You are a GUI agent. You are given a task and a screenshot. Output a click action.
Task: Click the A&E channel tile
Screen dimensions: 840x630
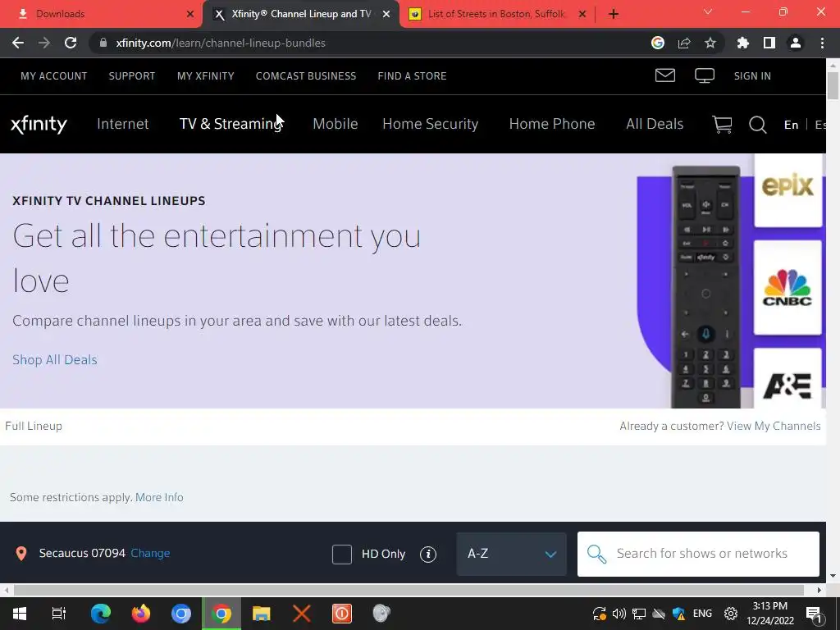787,379
